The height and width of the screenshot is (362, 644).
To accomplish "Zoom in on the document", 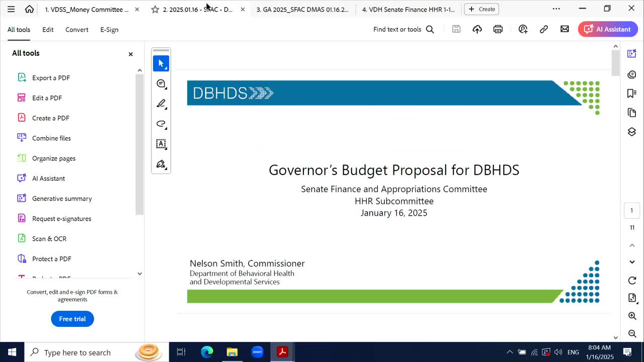I will point(632,316).
